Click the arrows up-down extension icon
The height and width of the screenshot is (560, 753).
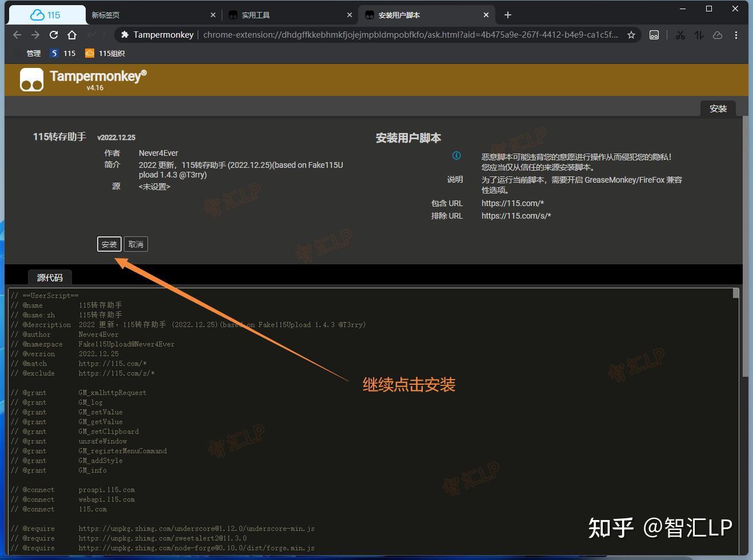point(698,35)
